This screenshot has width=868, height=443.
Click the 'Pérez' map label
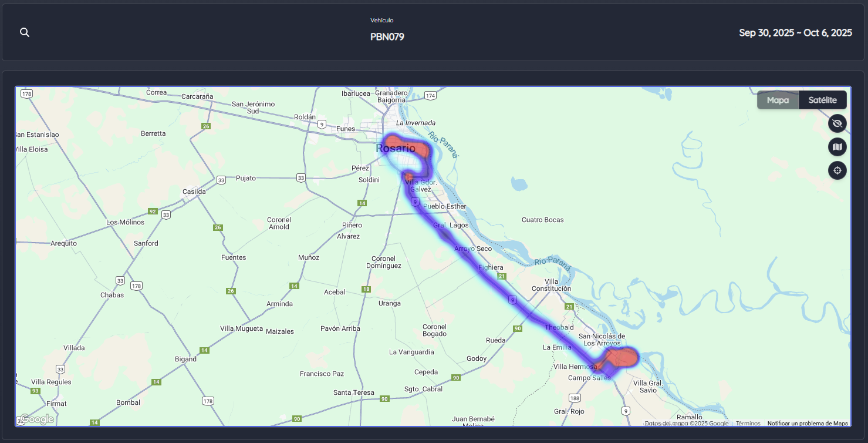click(360, 168)
